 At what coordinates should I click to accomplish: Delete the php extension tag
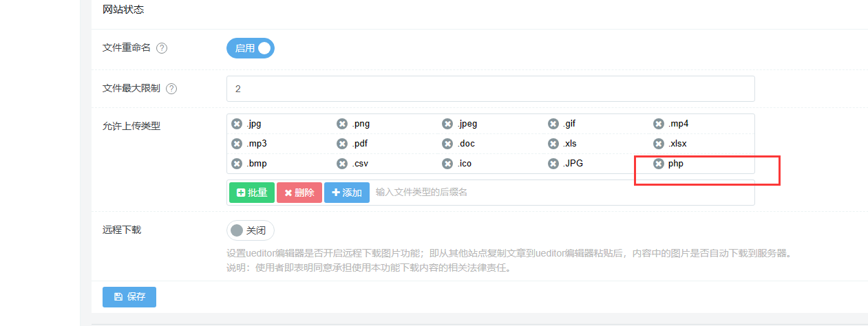(x=658, y=164)
